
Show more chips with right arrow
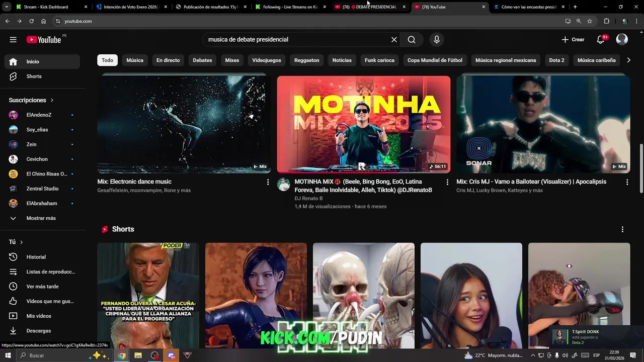[628, 60]
